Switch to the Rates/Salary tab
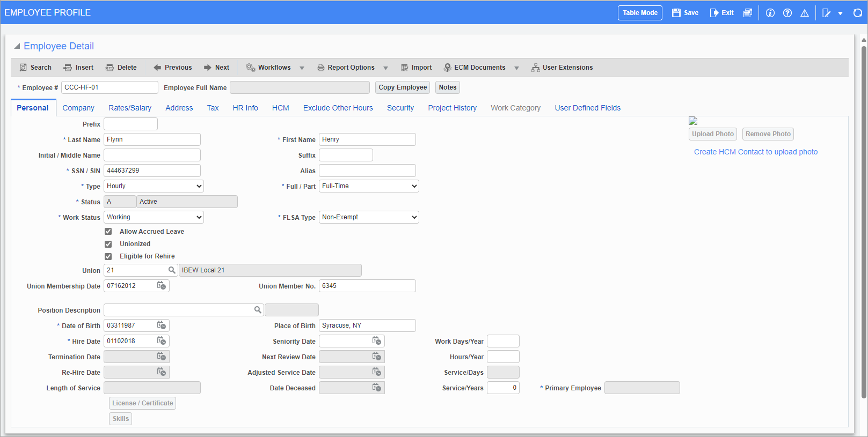 coord(130,108)
